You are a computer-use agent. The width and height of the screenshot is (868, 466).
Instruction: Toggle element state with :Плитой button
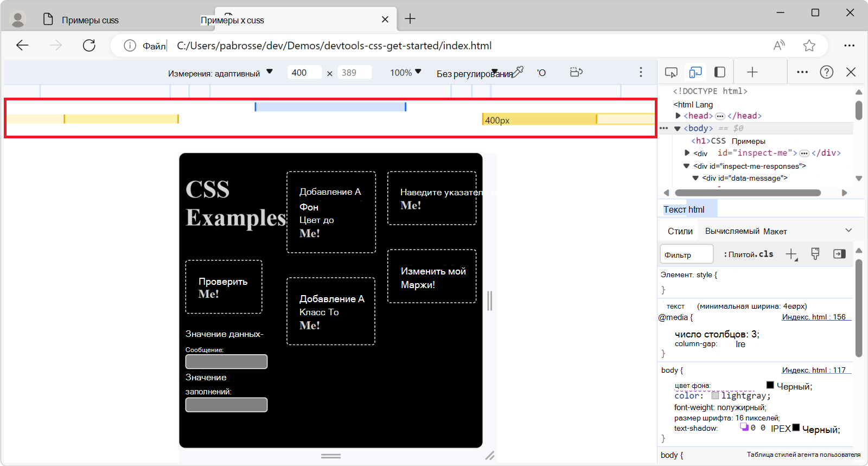[740, 254]
